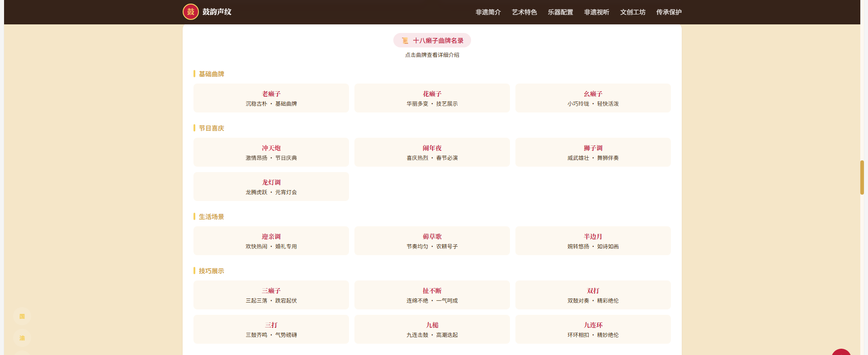Go to the 艺术特色 section
Image resolution: width=868 pixels, height=355 pixels.
(524, 12)
